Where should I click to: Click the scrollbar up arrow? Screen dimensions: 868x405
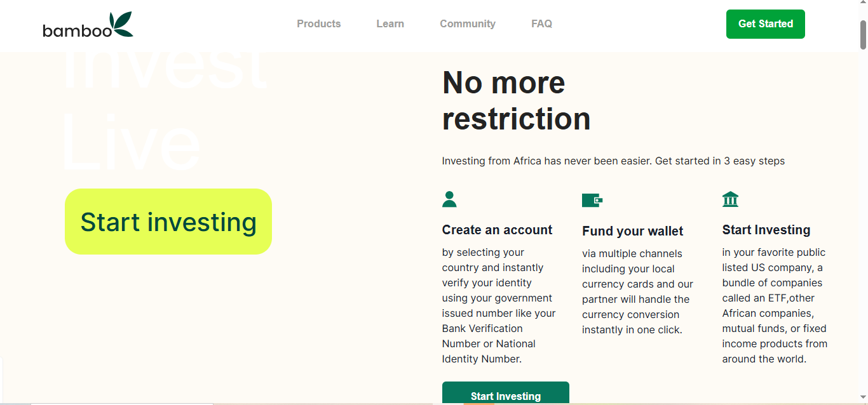pos(863,5)
